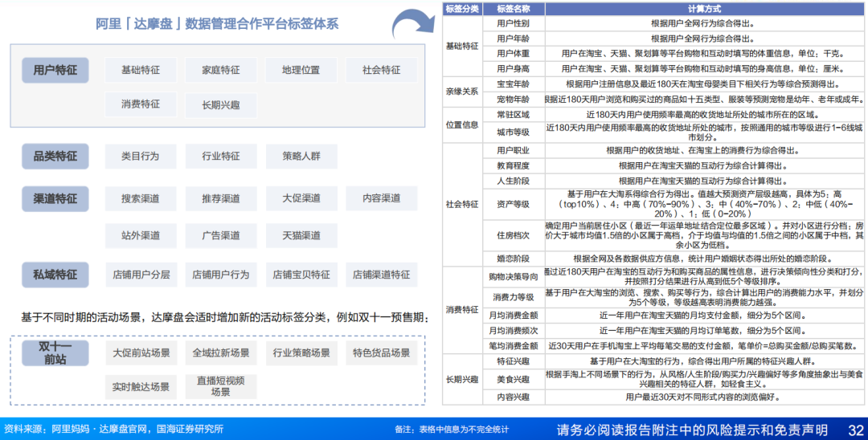Click the 地理位置 tag box
This screenshot has height=440, width=868.
(x=301, y=70)
